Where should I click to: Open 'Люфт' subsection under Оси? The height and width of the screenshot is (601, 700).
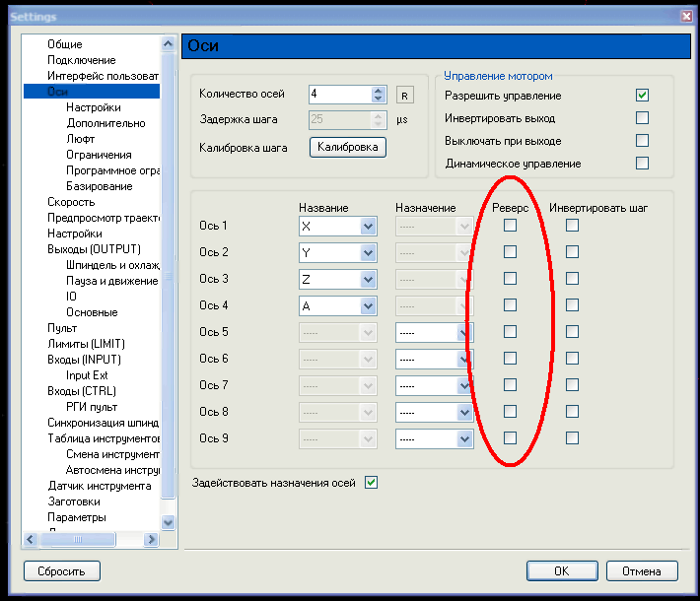(x=81, y=139)
